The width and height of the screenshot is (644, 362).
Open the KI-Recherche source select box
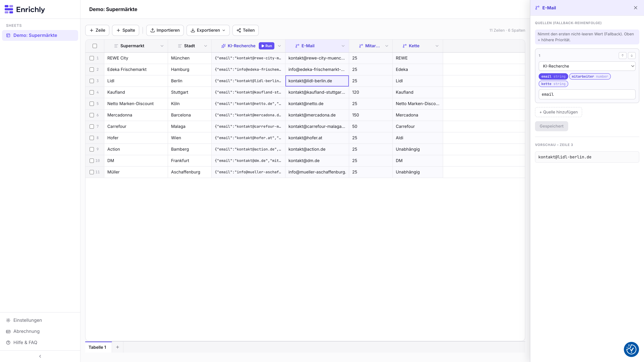587,66
